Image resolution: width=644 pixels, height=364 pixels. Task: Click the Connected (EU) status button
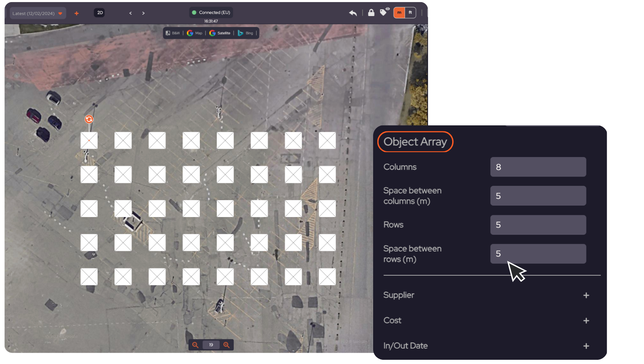[x=210, y=12]
